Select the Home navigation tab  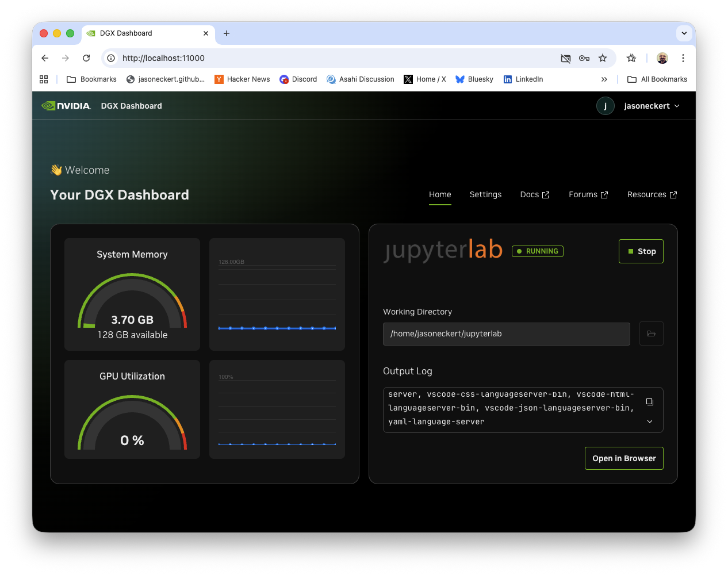(x=440, y=194)
